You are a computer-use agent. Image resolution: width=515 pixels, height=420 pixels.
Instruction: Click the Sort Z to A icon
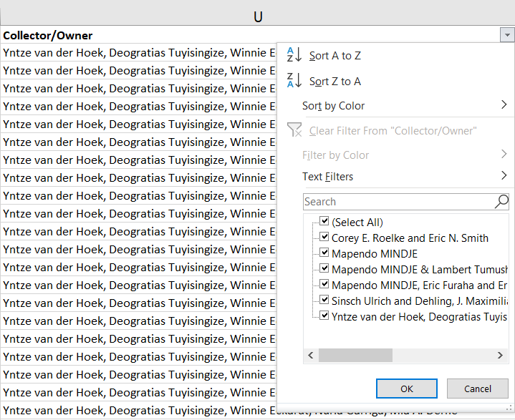tap(294, 80)
